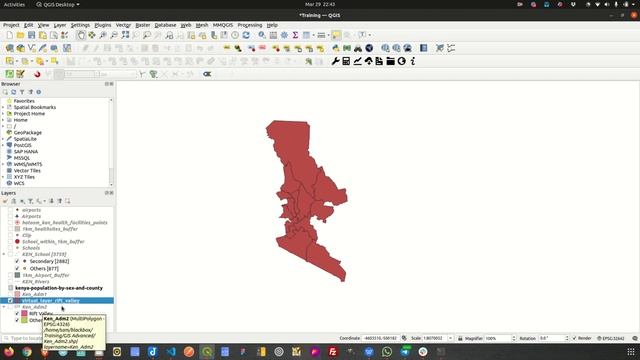Click the black info 'i' plugin icon
The image size is (640, 360).
pyautogui.click(x=413, y=61)
